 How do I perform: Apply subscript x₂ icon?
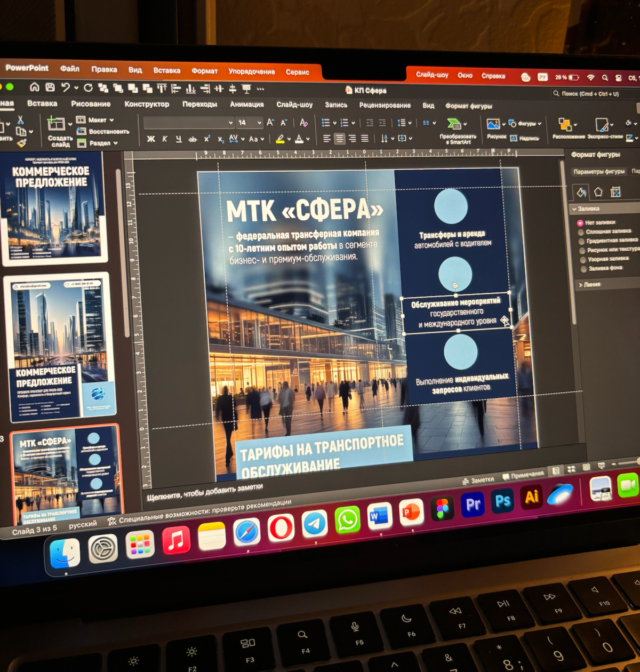220,139
